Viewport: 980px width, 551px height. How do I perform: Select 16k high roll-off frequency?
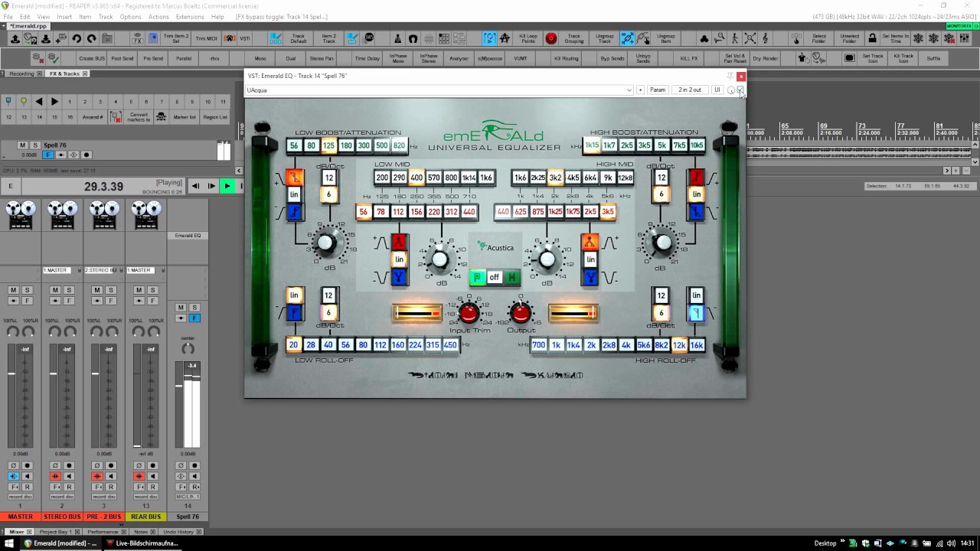point(696,345)
